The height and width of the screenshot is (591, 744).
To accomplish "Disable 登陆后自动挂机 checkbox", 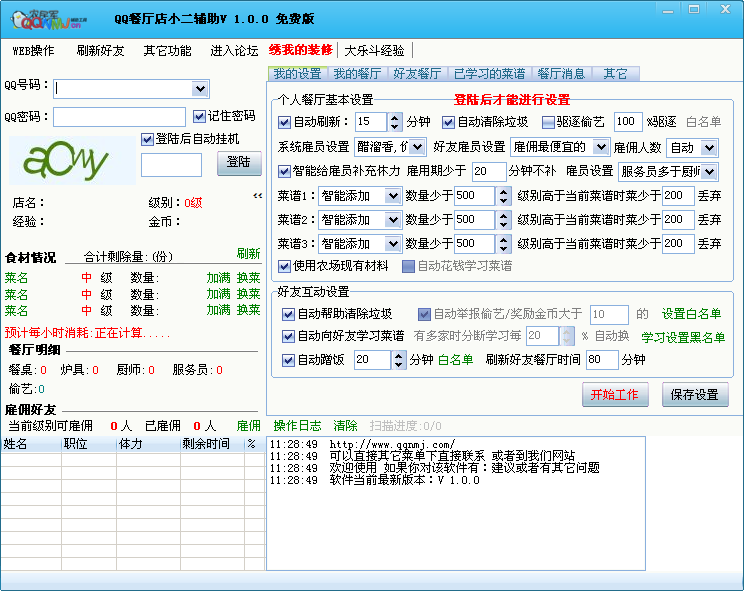I will tap(148, 139).
